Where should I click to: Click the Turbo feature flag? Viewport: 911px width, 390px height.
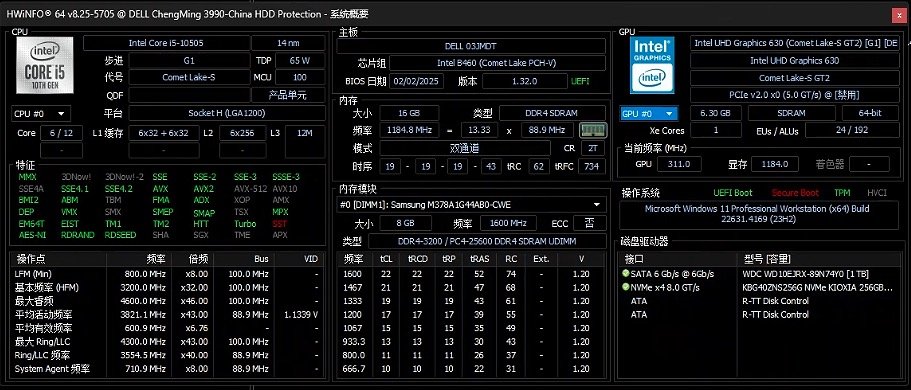tap(245, 224)
